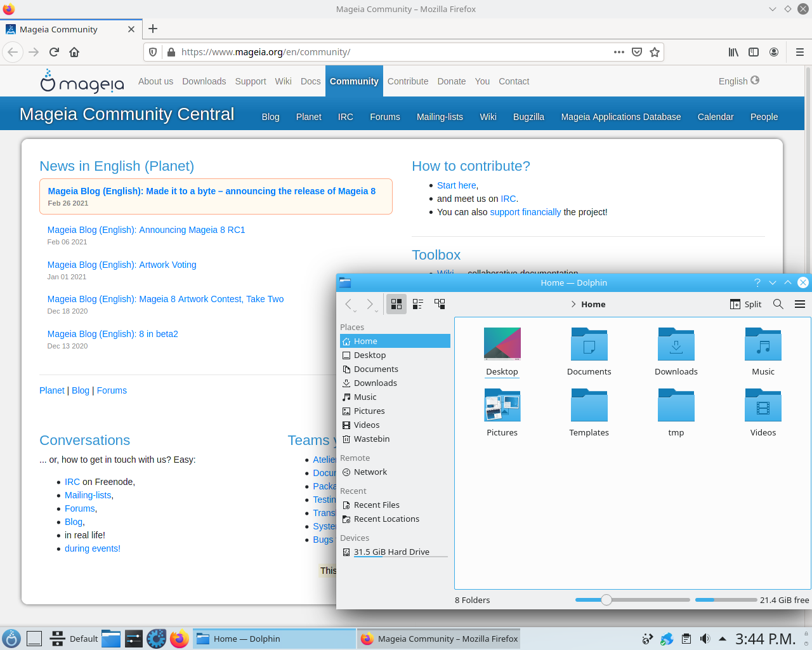Open Calendar in Community Central nav
This screenshot has width=812, height=650.
point(716,117)
